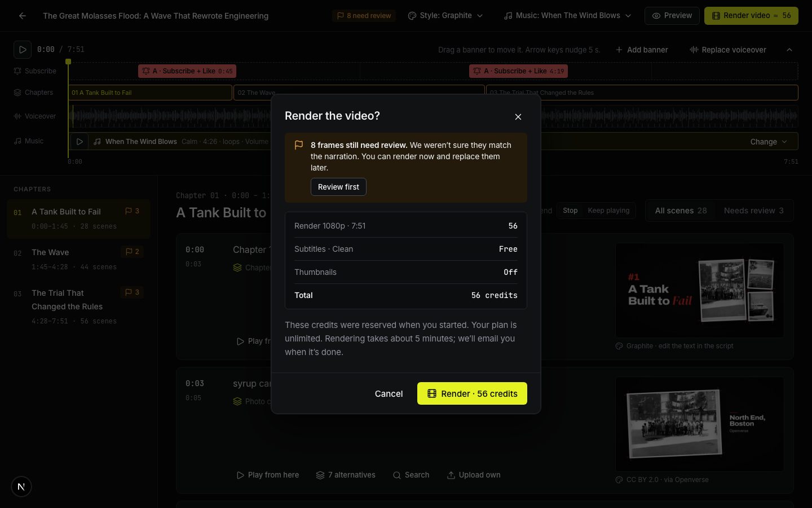812x508 pixels.
Task: Click the 8 need review badge
Action: 364,16
